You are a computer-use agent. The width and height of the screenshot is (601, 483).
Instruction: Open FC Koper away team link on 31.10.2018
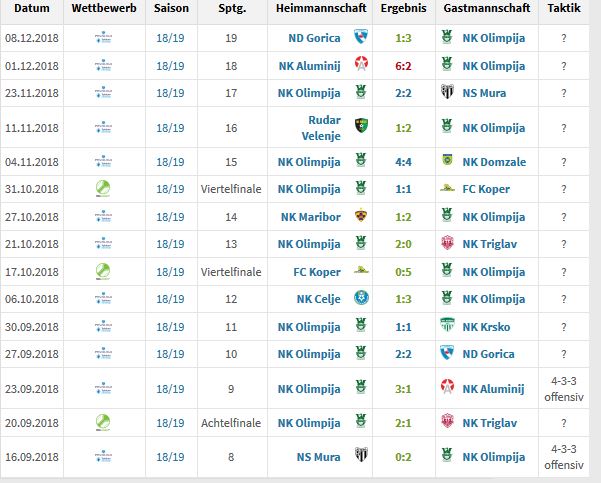486,189
